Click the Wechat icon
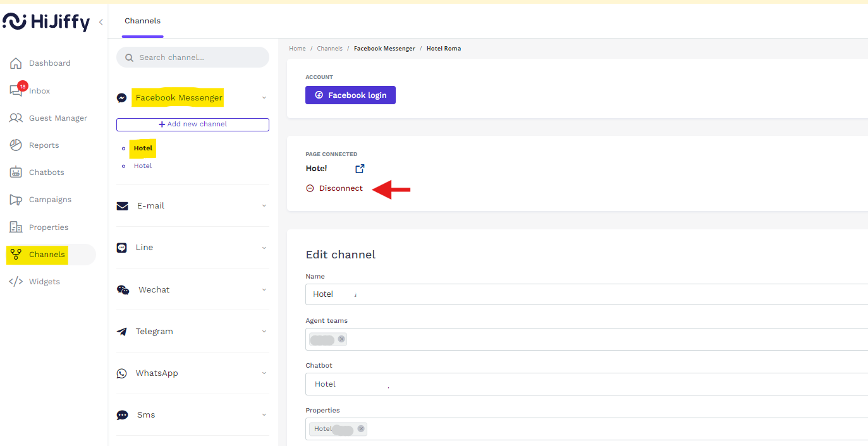868x446 pixels. (x=123, y=290)
